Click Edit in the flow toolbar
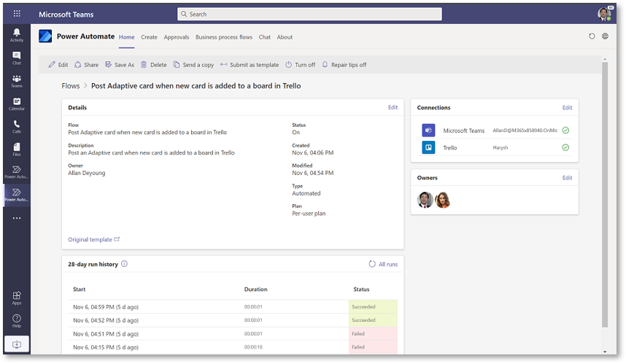Image resolution: width=626 pixels, height=364 pixels. [x=58, y=65]
